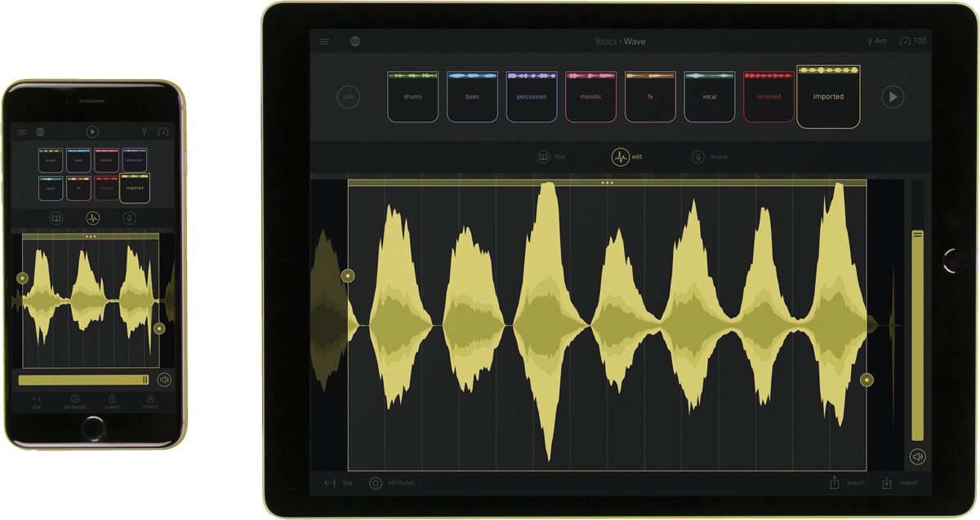Tap the microphone record icon on the iPhone

pyautogui.click(x=128, y=218)
